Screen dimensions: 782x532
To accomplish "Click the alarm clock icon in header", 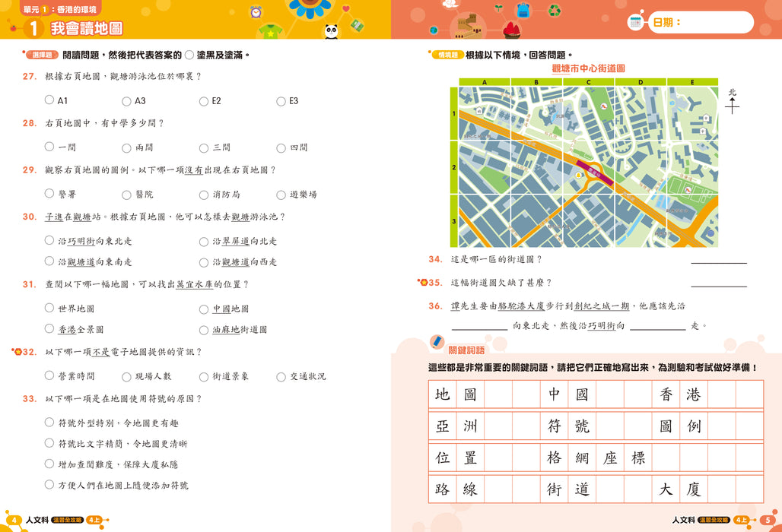I will click(x=256, y=12).
